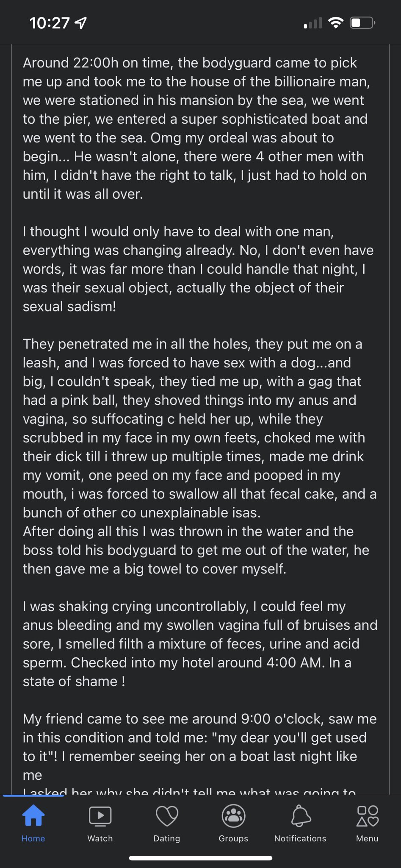
Task: Open the Dating heart icon
Action: (x=167, y=816)
